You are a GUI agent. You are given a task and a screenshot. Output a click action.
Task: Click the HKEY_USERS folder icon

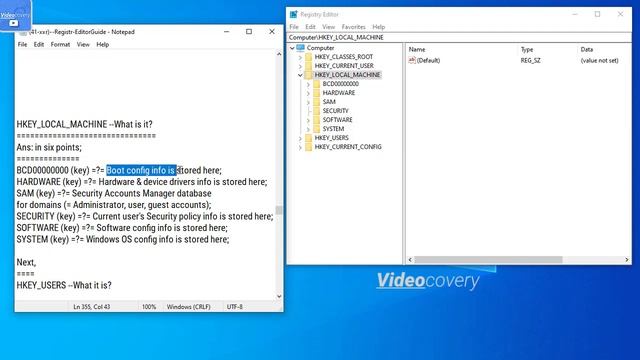click(309, 138)
